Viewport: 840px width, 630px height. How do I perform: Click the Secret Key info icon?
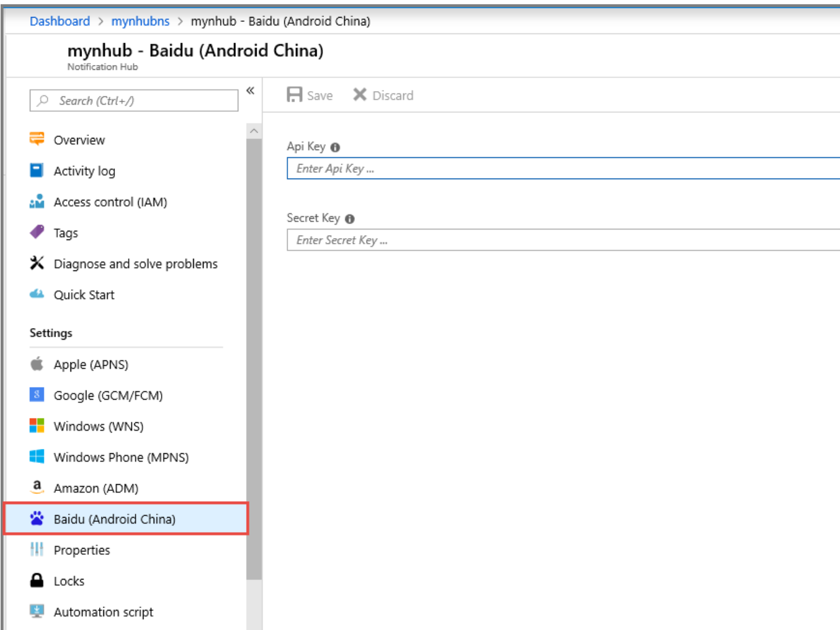pos(349,219)
